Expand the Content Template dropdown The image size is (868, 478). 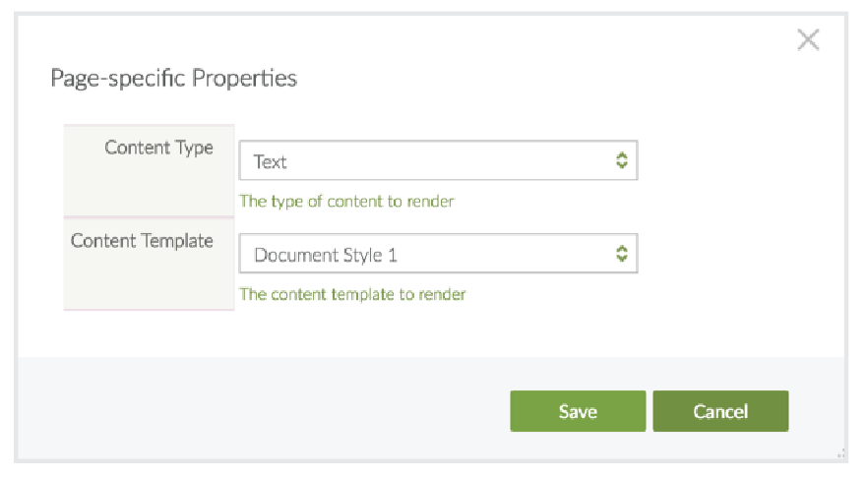(438, 255)
